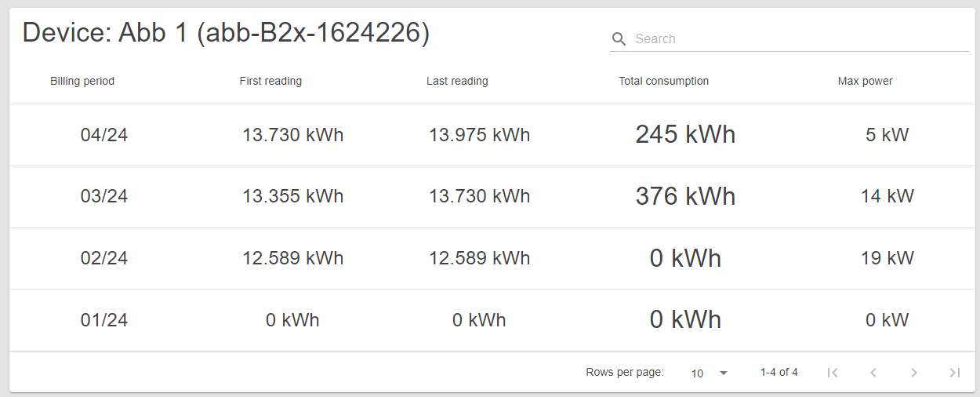The height and width of the screenshot is (397, 980).
Task: Go to first page arrow
Action: (833, 373)
